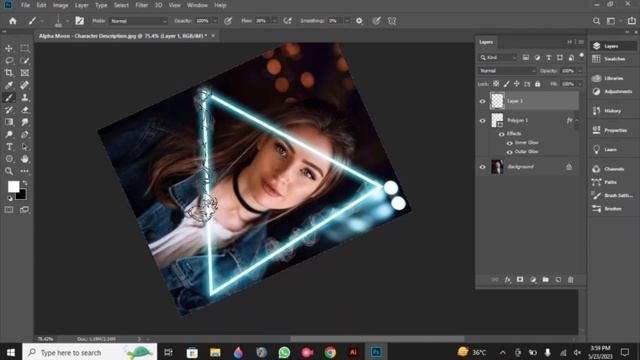Hide the Polygon 1 layer eye icon
Screen dimensions: 640x360
coord(482,121)
